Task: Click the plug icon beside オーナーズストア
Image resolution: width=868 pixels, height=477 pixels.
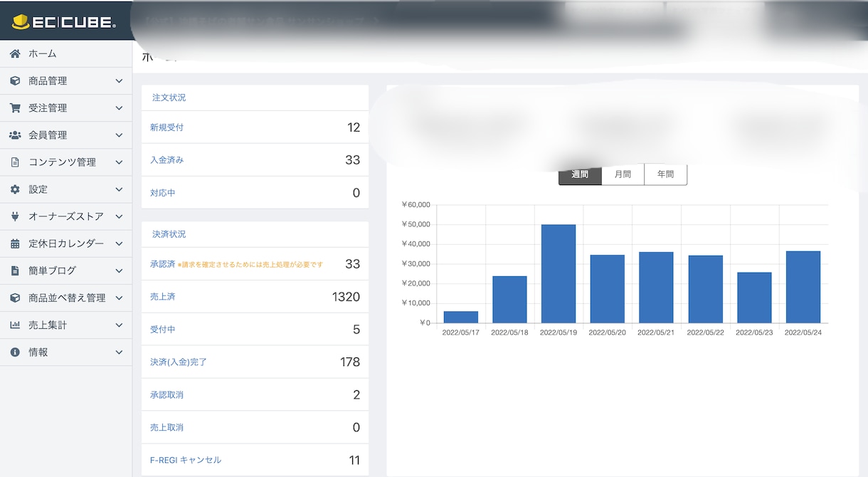Action: click(15, 216)
